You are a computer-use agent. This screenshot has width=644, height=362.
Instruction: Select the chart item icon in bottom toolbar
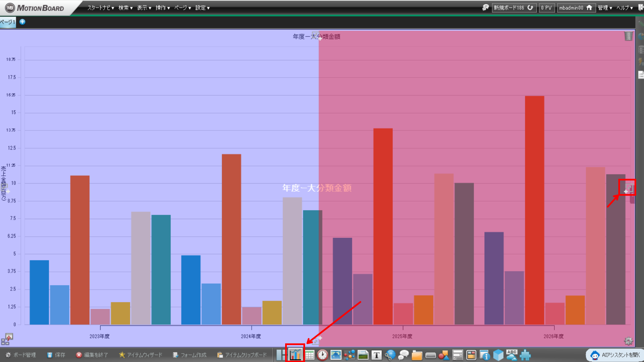[295, 355]
